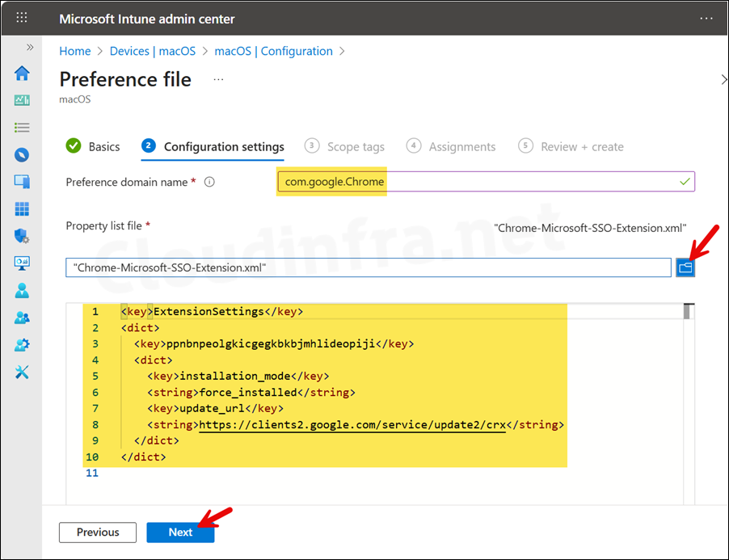Go to macOS | Configuration breadcrumb
This screenshot has height=560, width=729.
(x=273, y=51)
